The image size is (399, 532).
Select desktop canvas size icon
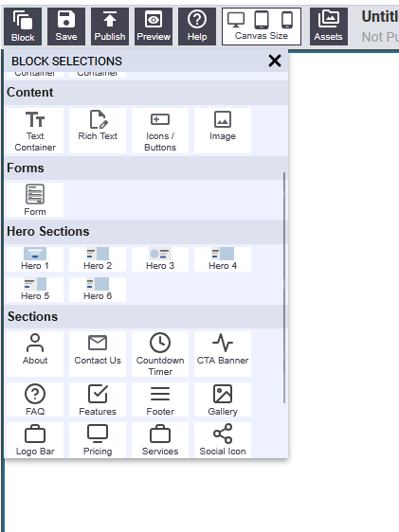[x=236, y=20]
